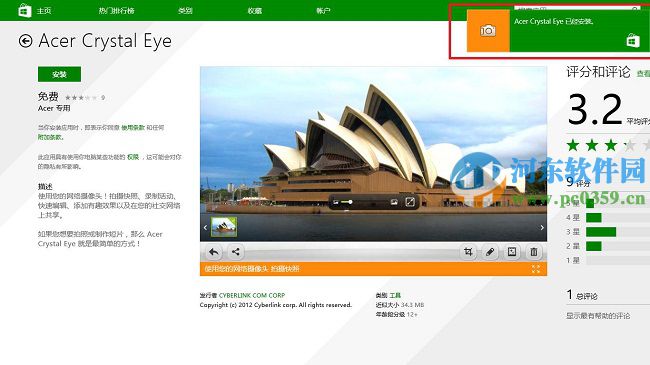
Task: Open the 主页 home tab
Action: [x=44, y=11]
